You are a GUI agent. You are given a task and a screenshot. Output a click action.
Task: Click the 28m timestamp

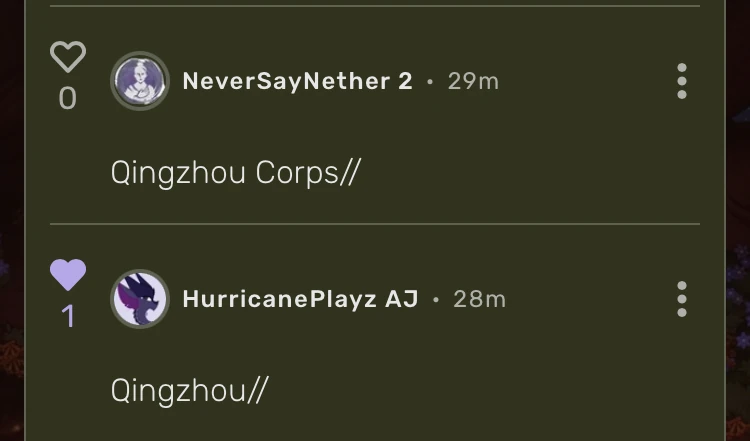coord(479,299)
